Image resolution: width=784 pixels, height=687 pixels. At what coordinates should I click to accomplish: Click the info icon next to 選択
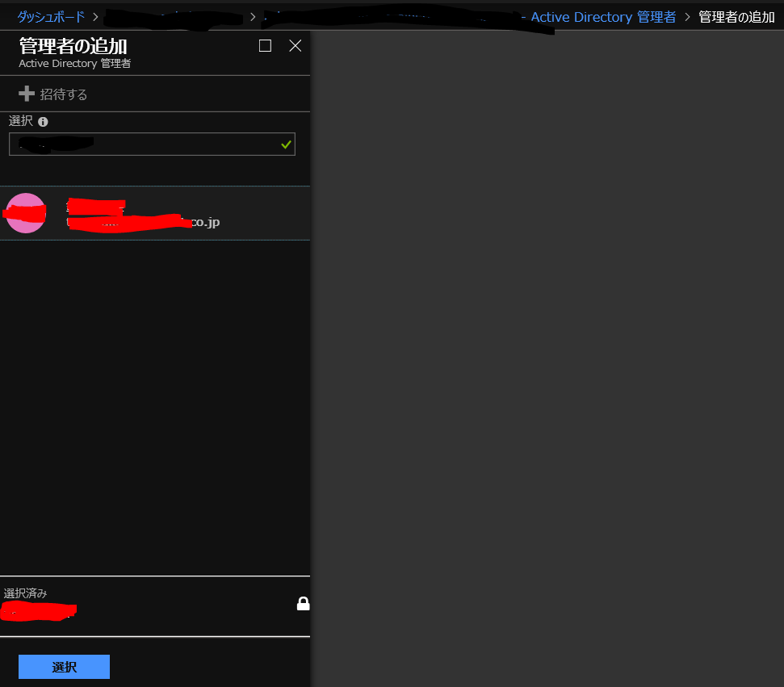point(43,122)
